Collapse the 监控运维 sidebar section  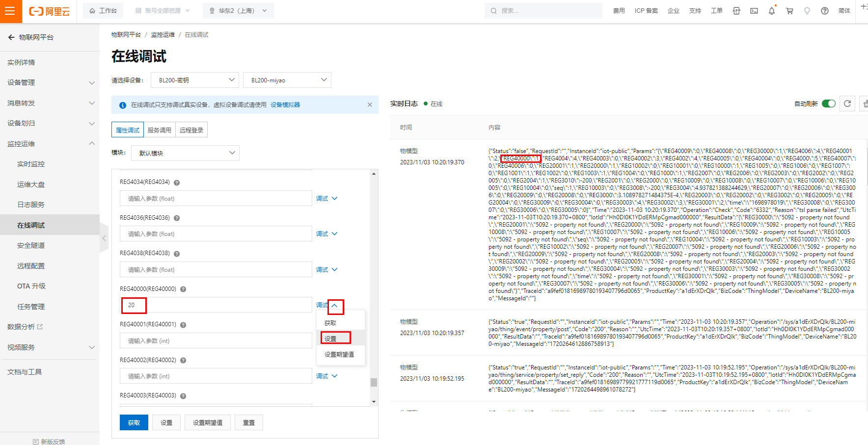(x=50, y=144)
